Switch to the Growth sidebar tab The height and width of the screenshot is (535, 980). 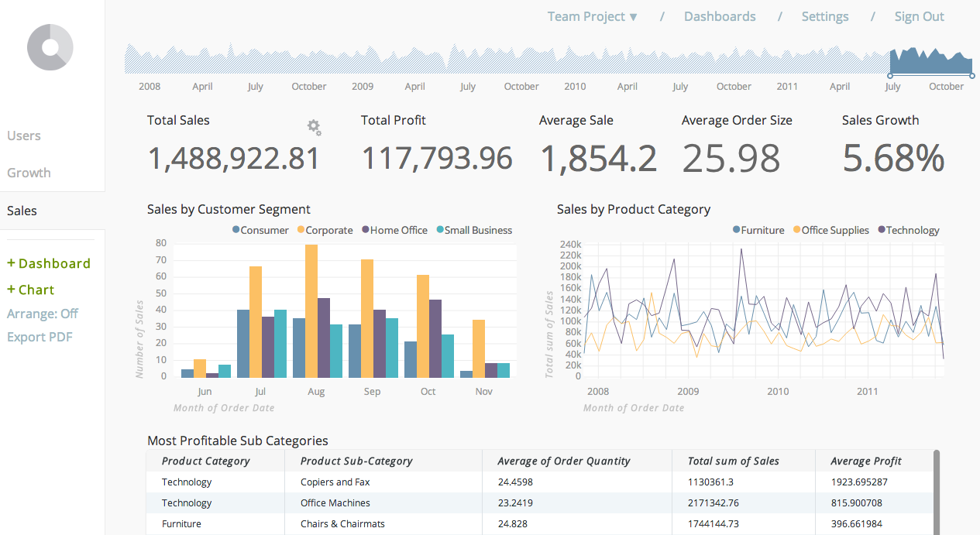(x=29, y=173)
